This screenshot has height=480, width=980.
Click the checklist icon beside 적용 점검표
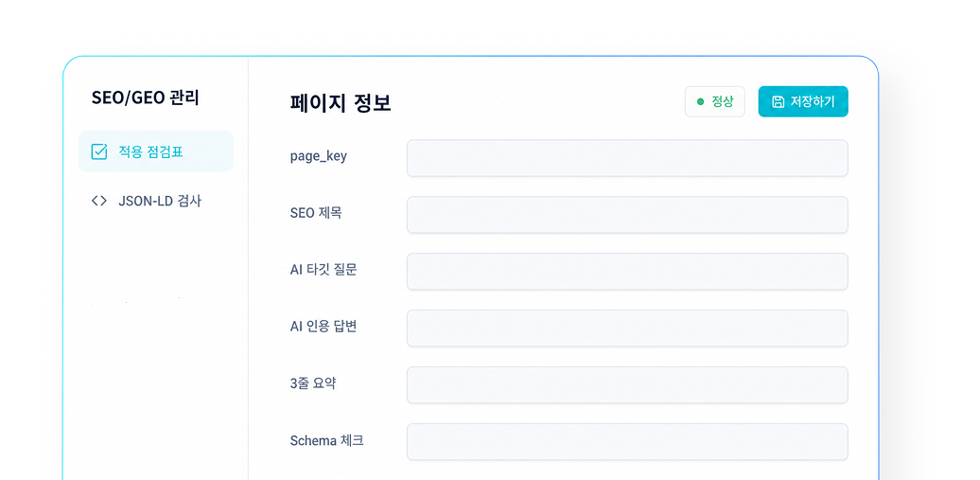(x=98, y=151)
